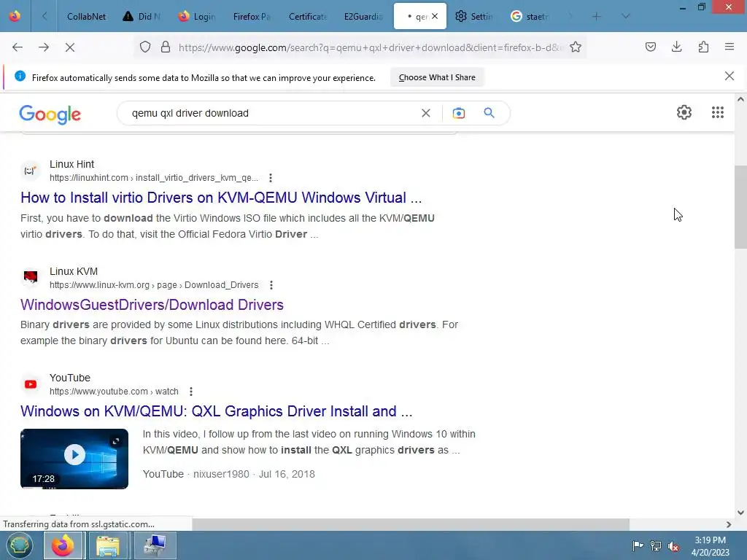Open How to Install virtio Drivers link
Viewport: 747px width, 560px height.
(x=221, y=197)
